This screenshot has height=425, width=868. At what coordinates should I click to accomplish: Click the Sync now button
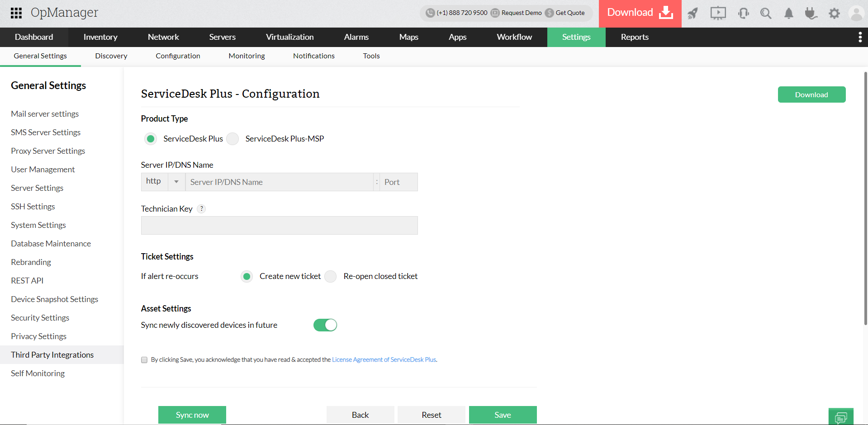point(192,415)
